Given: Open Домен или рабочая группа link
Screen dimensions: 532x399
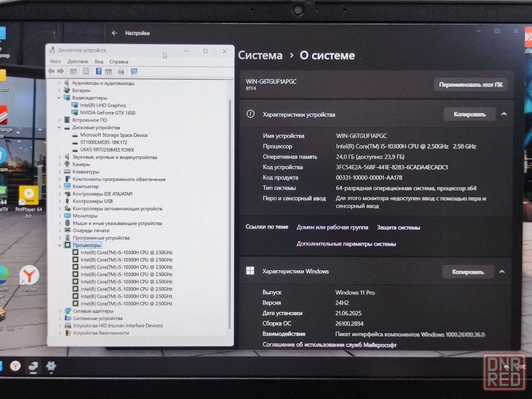Looking at the screenshot, I should point(332,227).
